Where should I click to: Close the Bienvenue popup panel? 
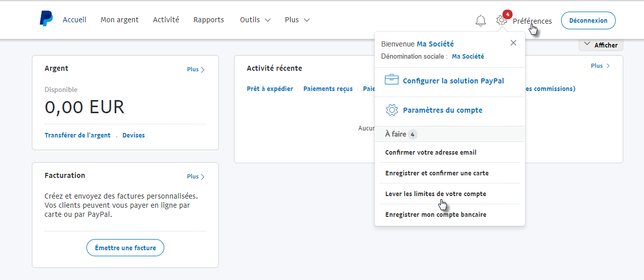(x=514, y=43)
